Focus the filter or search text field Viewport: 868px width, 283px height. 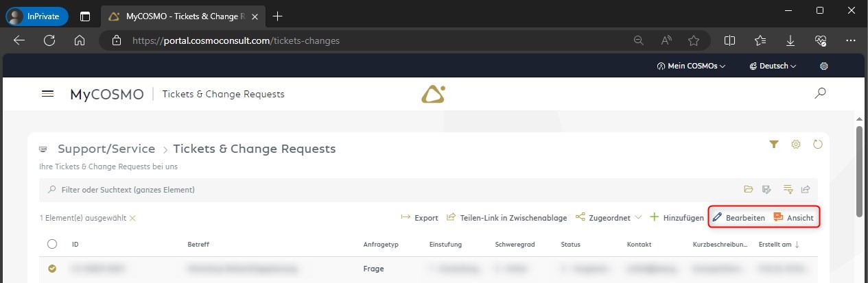pyautogui.click(x=274, y=190)
